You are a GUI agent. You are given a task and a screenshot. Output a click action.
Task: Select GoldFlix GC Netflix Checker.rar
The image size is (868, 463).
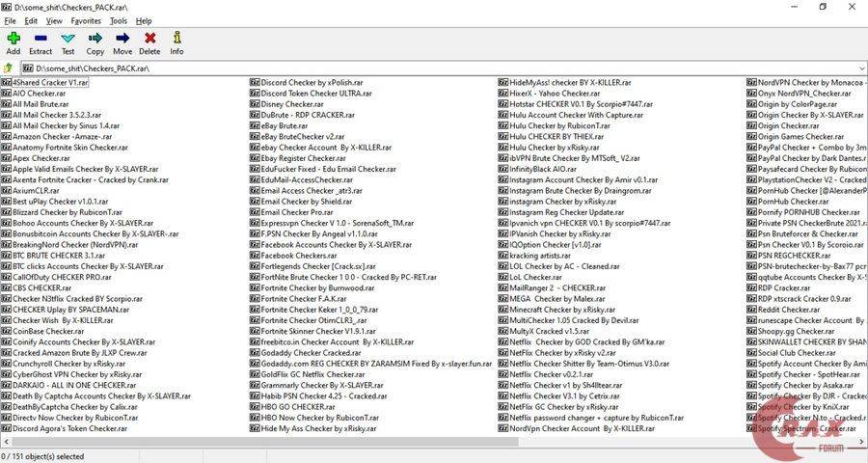tap(312, 374)
